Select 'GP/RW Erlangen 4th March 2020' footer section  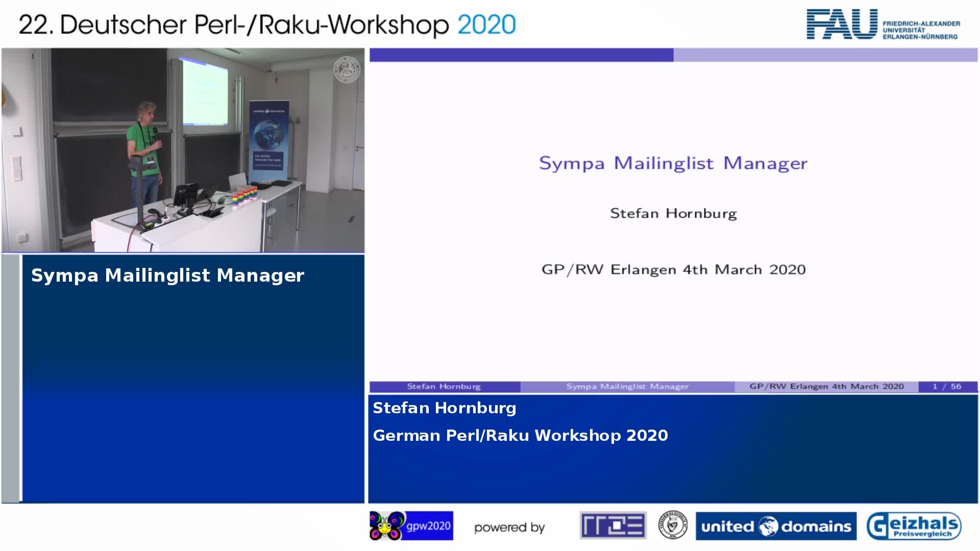click(x=826, y=387)
